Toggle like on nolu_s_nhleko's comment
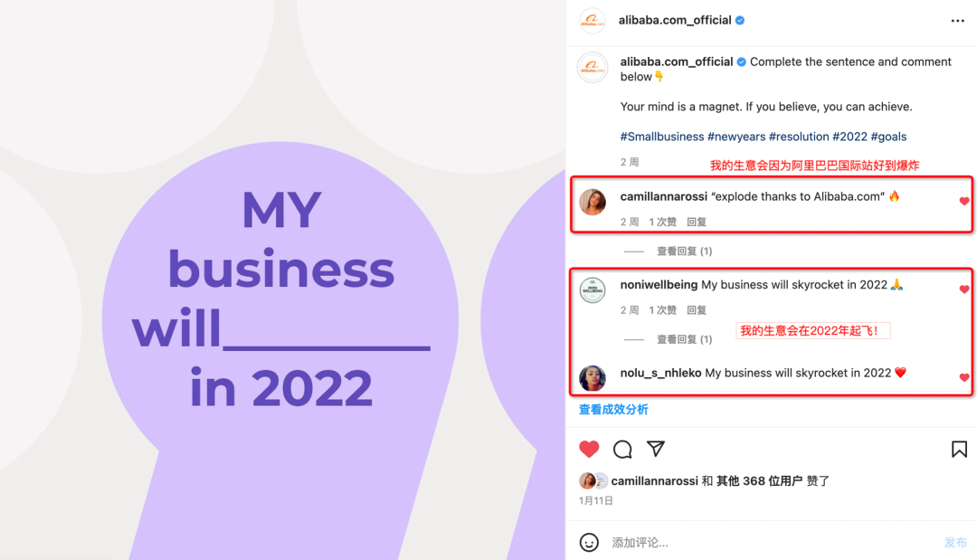977x560 pixels. pyautogui.click(x=964, y=377)
